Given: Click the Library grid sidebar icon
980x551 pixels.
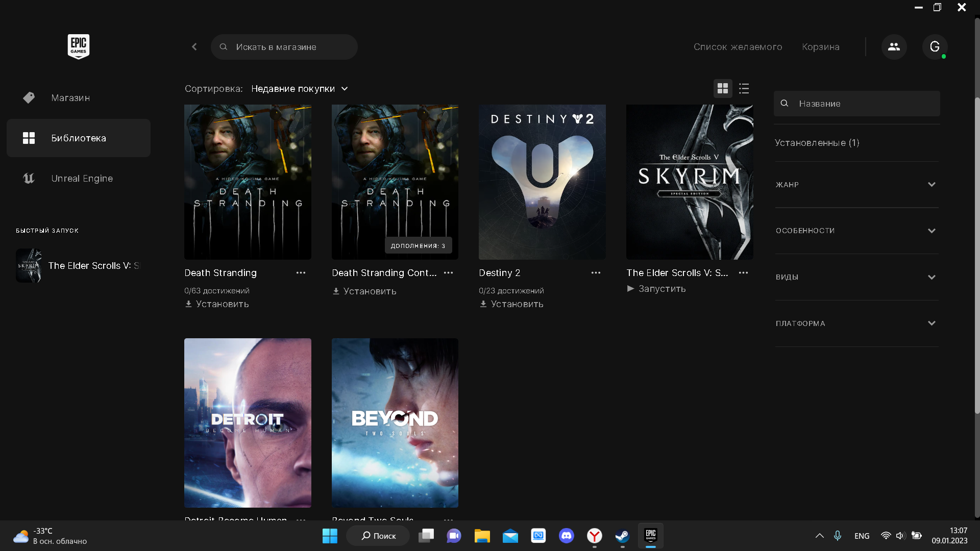Looking at the screenshot, I should [x=29, y=138].
